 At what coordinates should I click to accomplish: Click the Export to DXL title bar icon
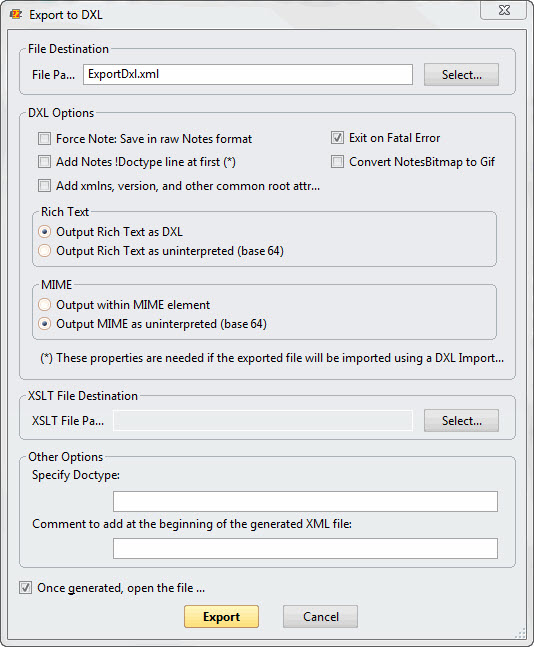(16, 14)
